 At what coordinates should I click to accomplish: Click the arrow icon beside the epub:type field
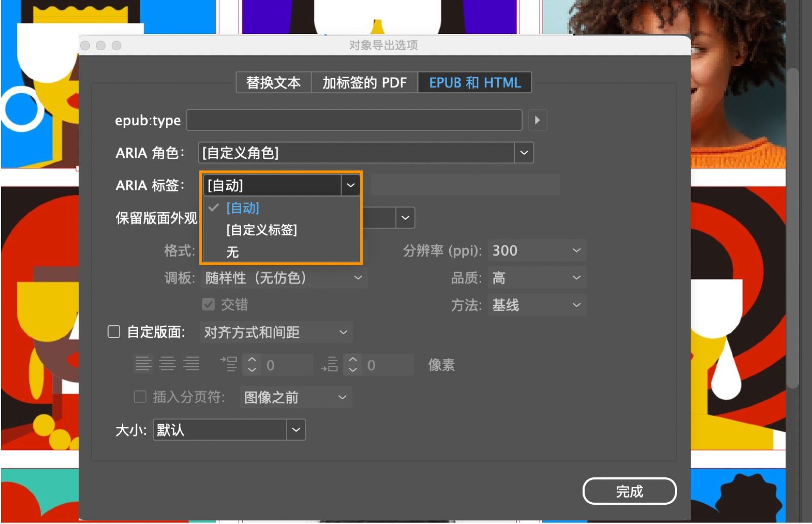click(x=537, y=120)
